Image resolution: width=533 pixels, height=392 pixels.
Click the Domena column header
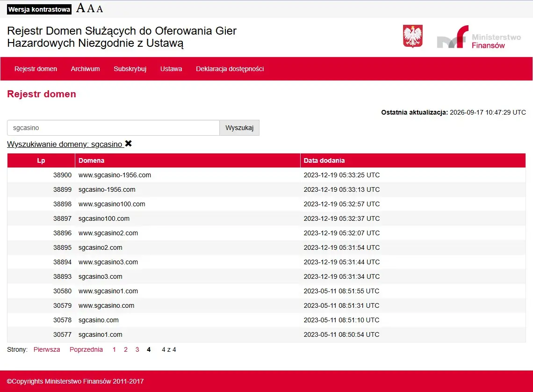coord(187,160)
